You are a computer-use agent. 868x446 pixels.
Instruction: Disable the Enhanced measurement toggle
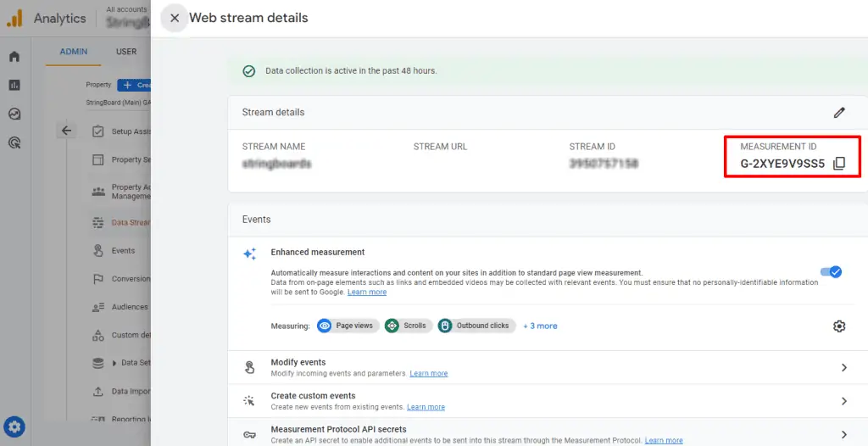(831, 272)
